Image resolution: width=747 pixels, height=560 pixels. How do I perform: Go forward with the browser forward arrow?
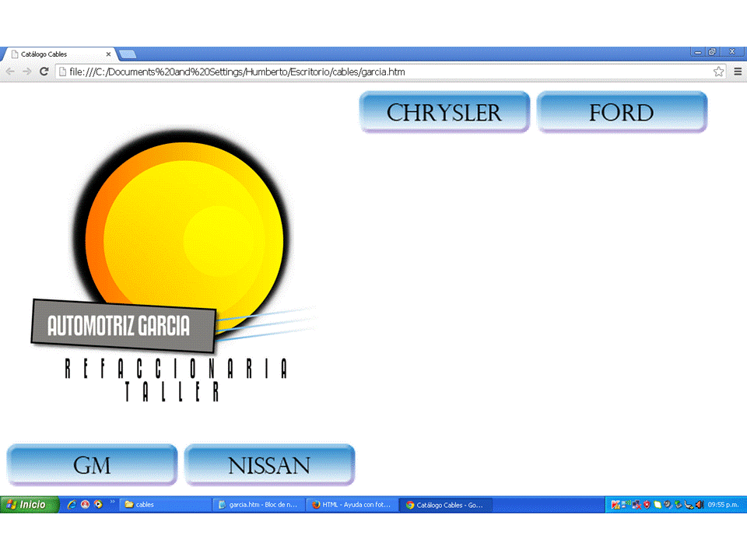point(26,72)
